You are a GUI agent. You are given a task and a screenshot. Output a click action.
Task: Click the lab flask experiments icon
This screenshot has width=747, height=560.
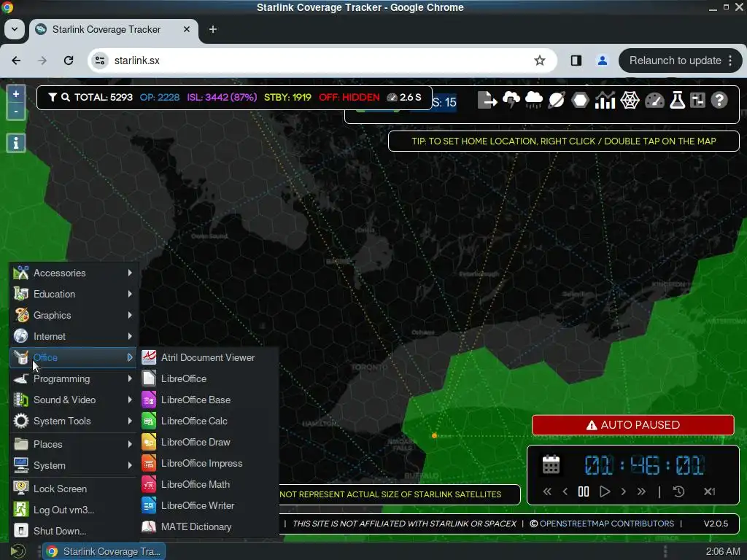[x=677, y=101]
